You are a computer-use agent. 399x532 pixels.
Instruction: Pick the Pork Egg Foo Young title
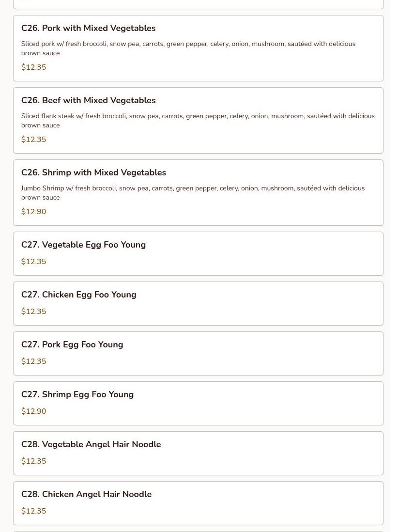(72, 344)
